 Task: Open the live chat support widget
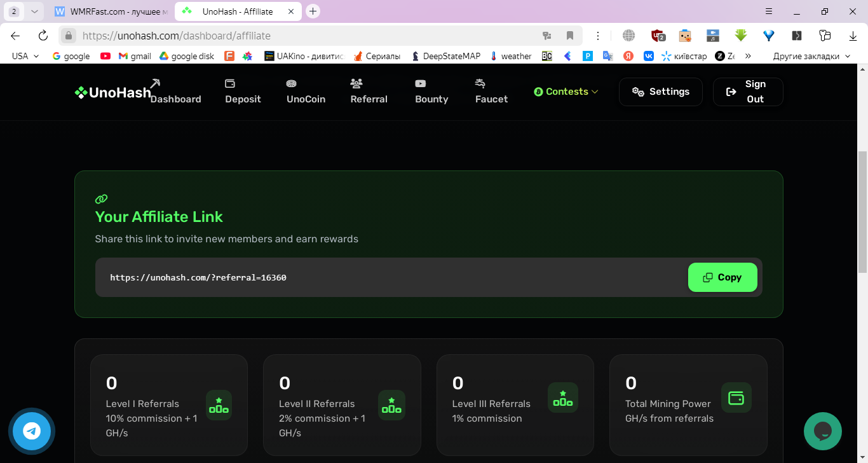tap(823, 431)
